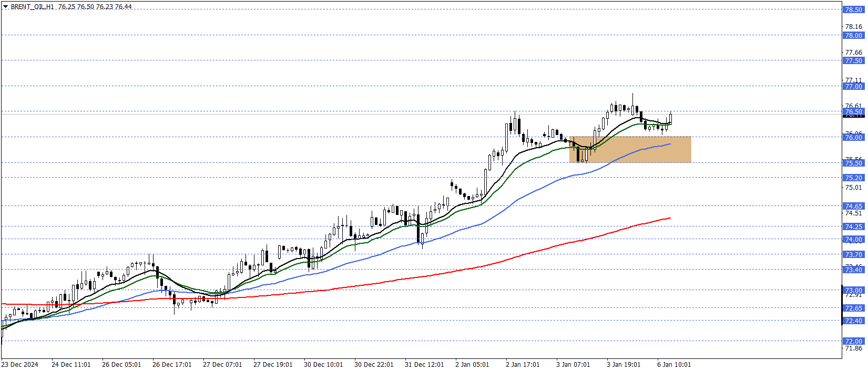Image resolution: width=868 pixels, height=371 pixels.
Task: Click the BRENT_OIL,H1 chart title text
Action: [x=33, y=7]
